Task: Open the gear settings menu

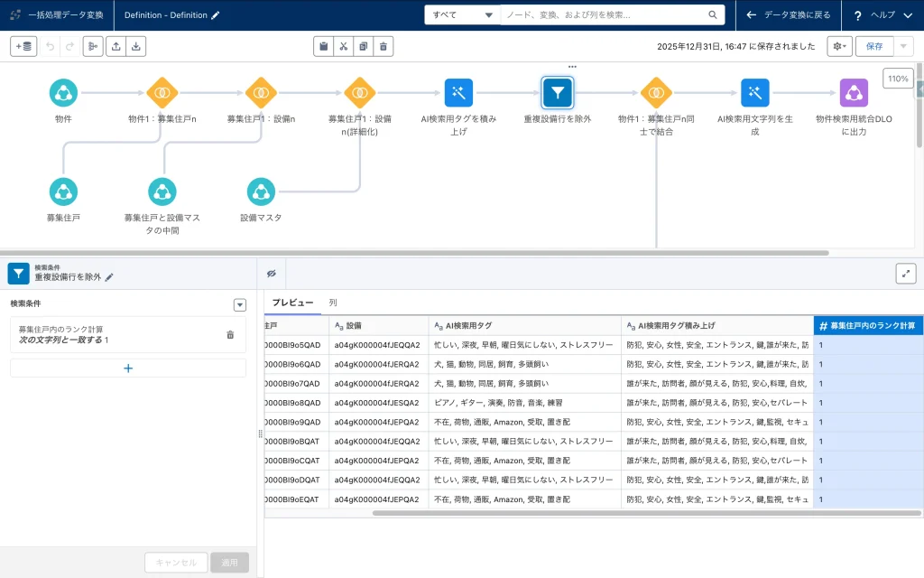Action: tap(839, 46)
